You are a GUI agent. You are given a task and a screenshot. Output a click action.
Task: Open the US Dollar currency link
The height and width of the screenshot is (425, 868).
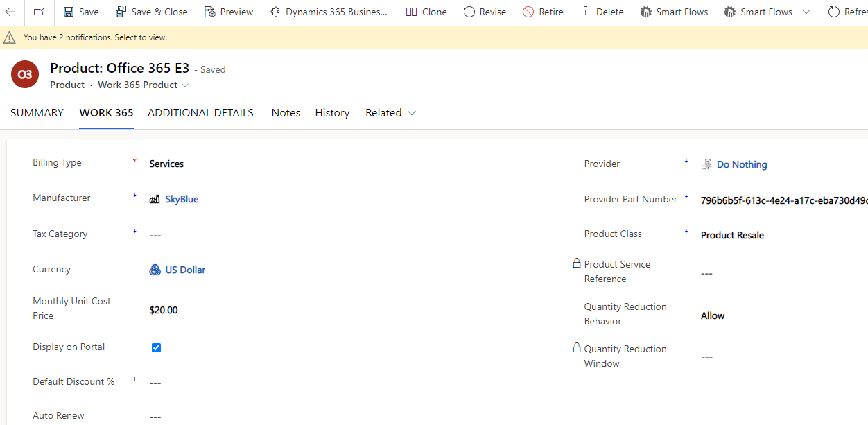pyautogui.click(x=185, y=270)
